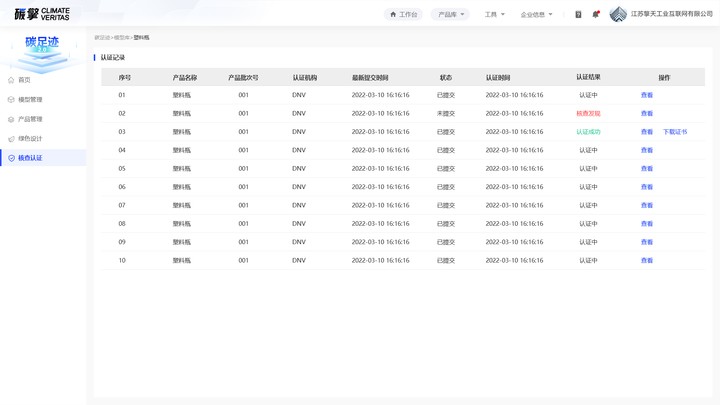Click the 首页 house icon in sidebar

(x=11, y=80)
